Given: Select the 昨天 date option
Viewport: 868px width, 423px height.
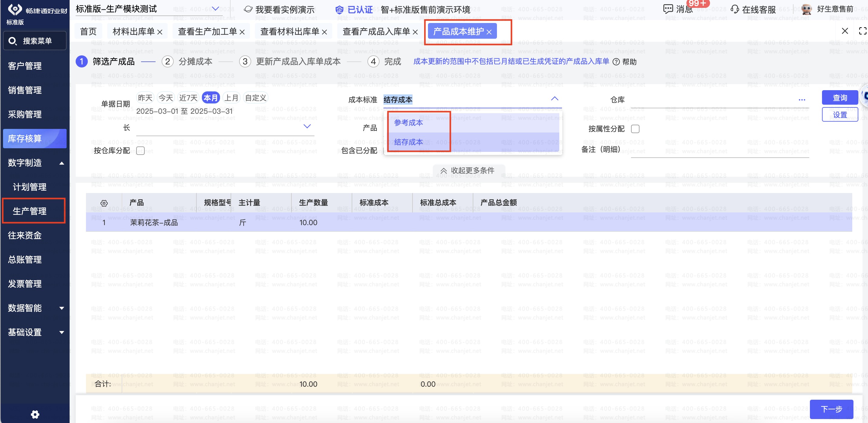Looking at the screenshot, I should point(145,98).
